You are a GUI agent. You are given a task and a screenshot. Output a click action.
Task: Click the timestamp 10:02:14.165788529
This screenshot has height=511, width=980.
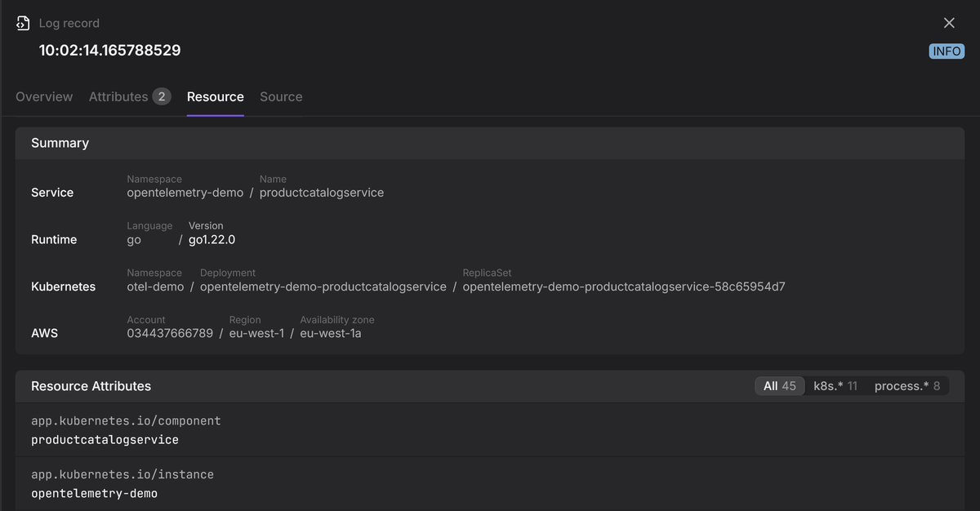point(110,51)
